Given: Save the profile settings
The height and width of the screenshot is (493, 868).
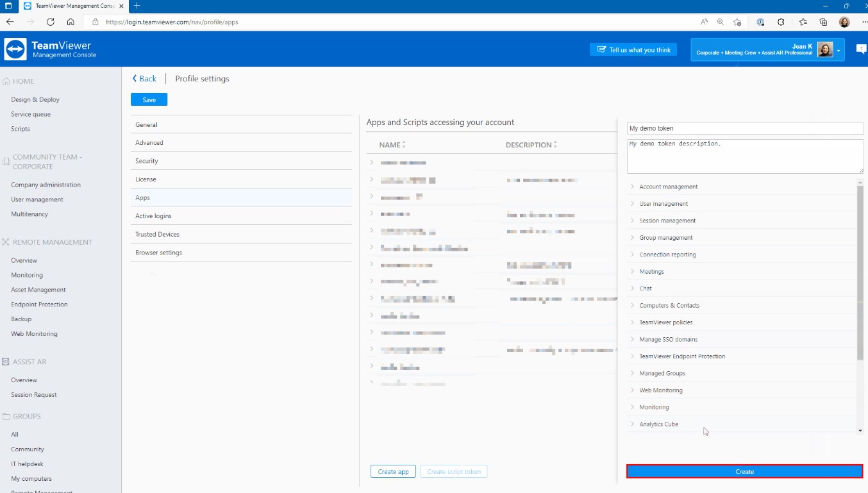Looking at the screenshot, I should (149, 99).
